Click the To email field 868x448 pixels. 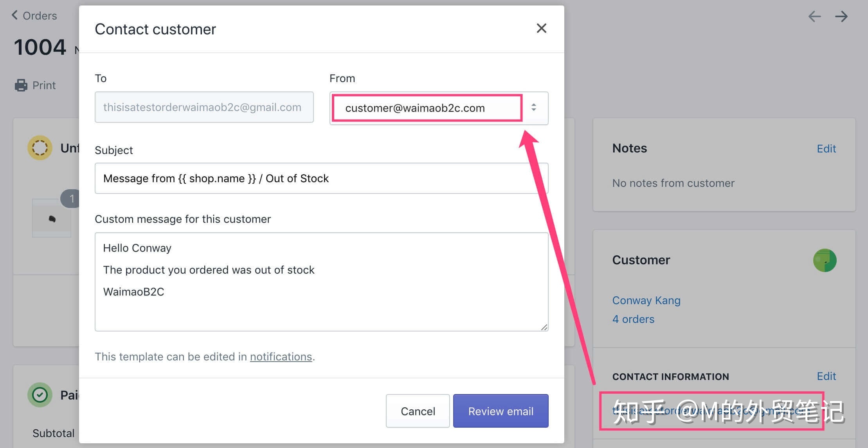[204, 107]
